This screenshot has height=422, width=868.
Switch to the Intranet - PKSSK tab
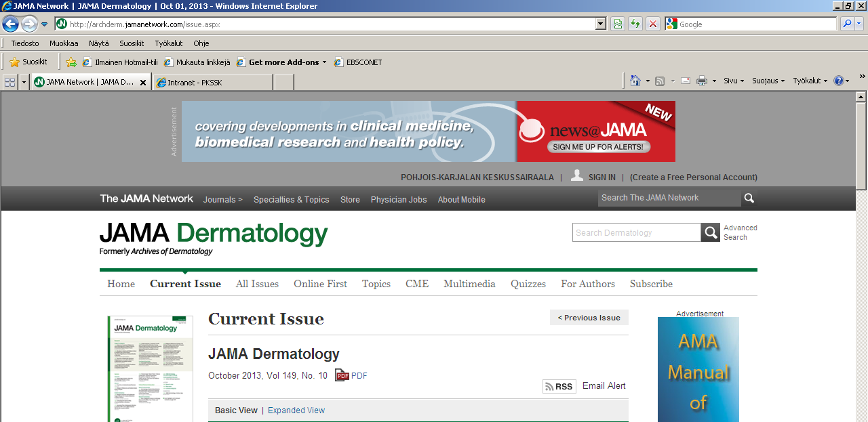213,83
